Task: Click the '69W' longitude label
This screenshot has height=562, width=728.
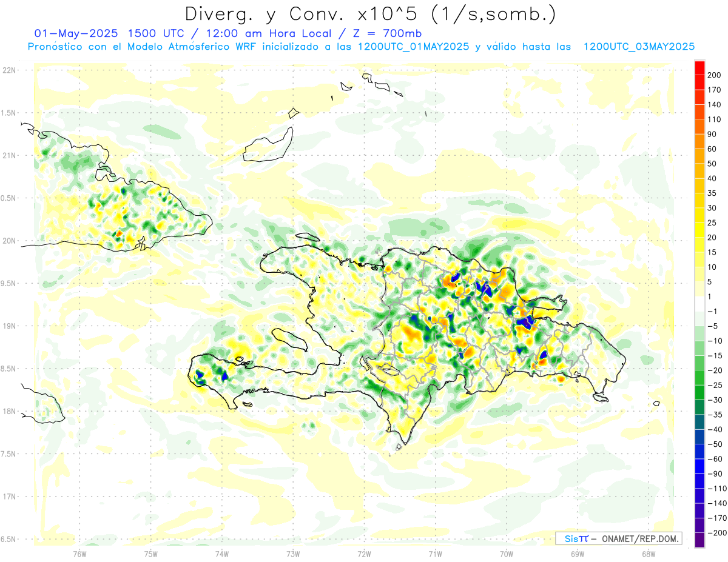Action: click(x=578, y=554)
